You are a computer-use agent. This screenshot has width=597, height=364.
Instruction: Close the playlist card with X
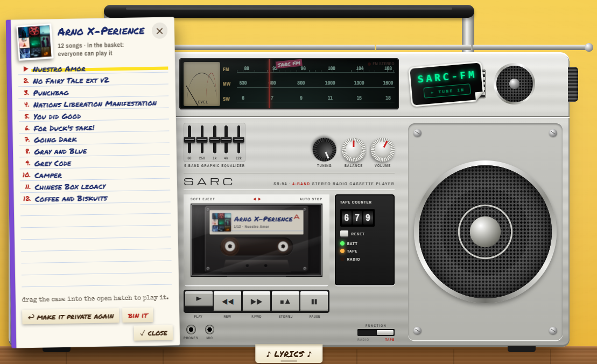(159, 31)
